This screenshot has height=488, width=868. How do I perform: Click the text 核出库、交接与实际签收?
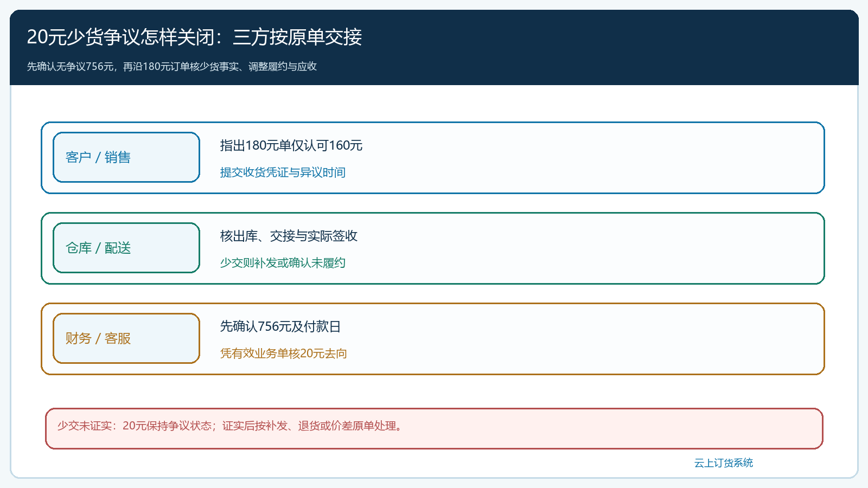289,236
